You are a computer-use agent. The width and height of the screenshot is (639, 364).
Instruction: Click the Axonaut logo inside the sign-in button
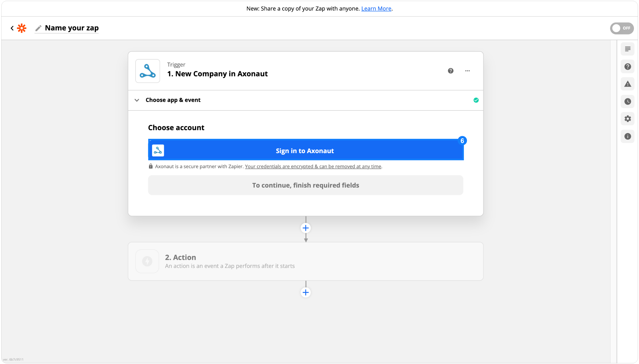click(158, 151)
